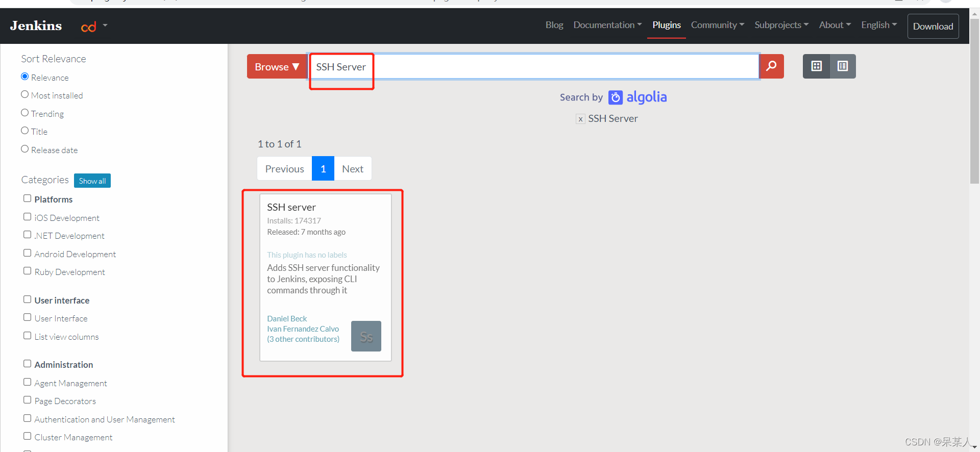Click the page vertical scrollbar
980x452 pixels.
point(974,102)
